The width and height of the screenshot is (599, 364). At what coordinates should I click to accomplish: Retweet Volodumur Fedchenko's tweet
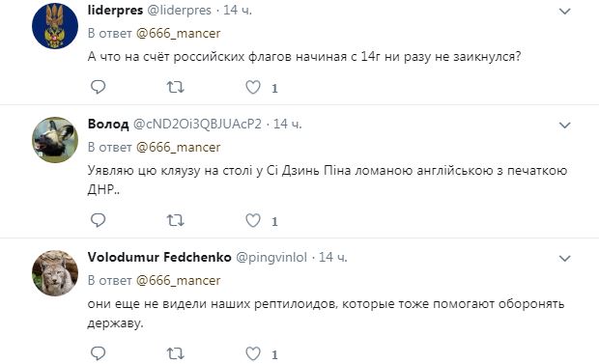[x=175, y=353]
